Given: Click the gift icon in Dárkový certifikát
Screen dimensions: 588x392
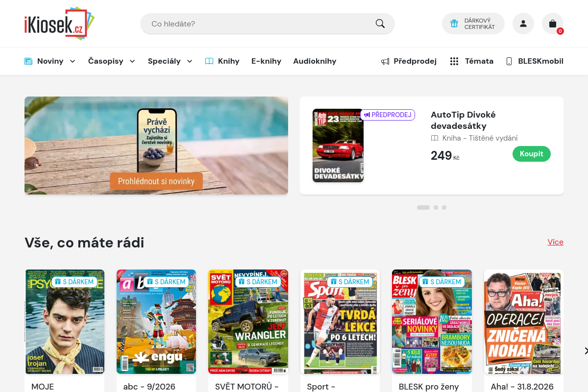Looking at the screenshot, I should point(454,24).
